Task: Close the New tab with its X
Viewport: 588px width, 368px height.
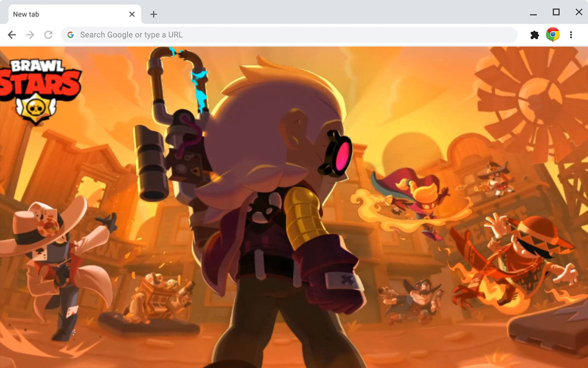Action: click(132, 14)
